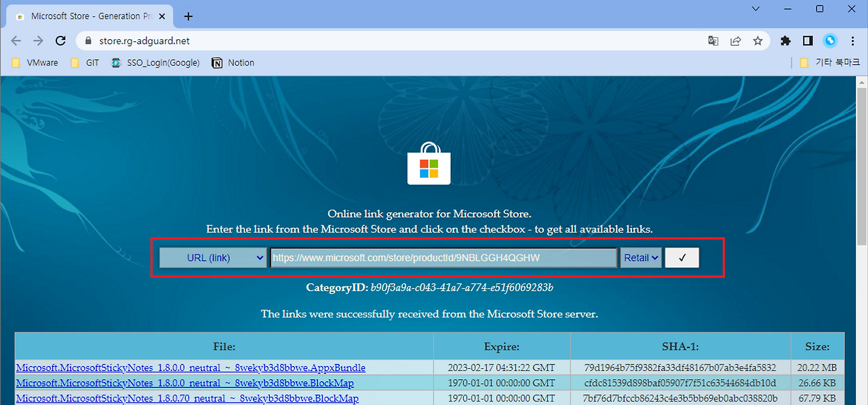Open GIT bookmark folder

tap(84, 62)
